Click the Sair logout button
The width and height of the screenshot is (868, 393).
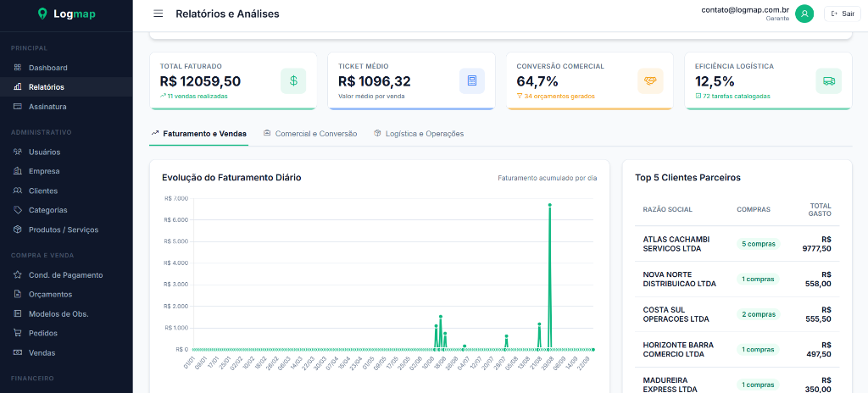coord(843,14)
